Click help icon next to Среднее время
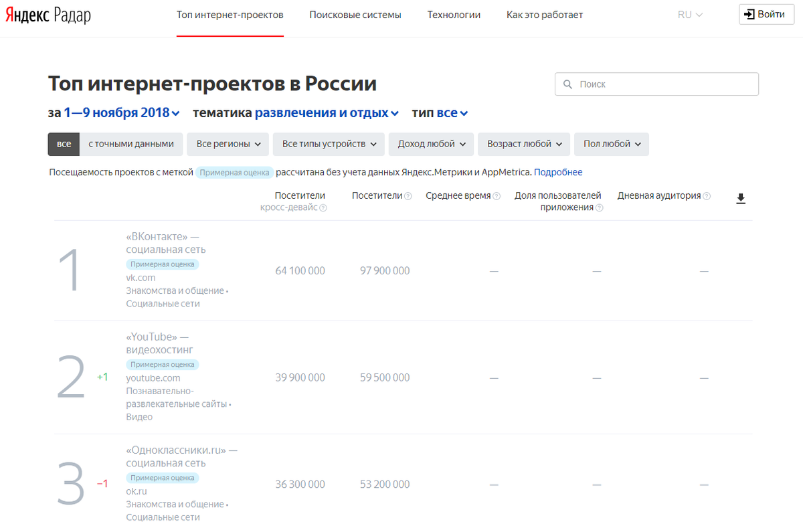This screenshot has width=803, height=532. point(497,196)
